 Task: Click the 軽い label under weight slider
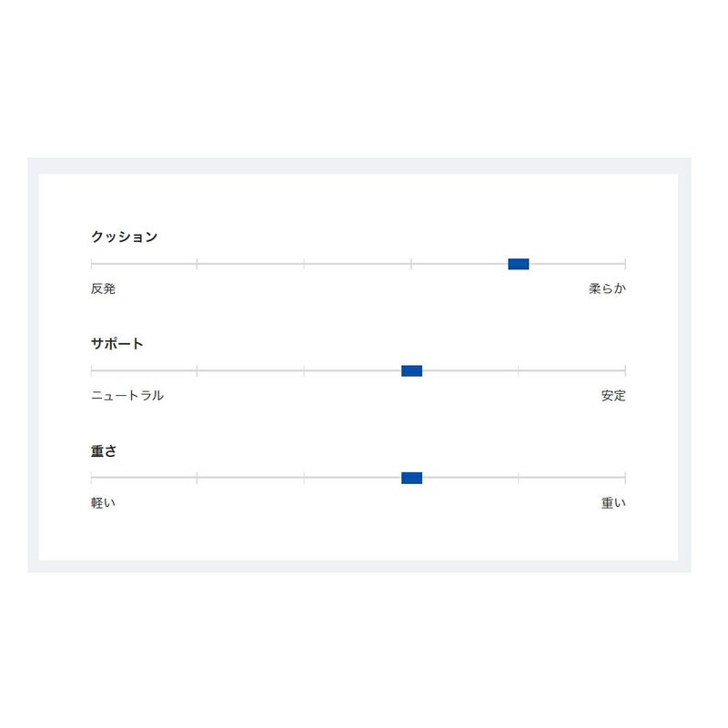click(x=103, y=502)
